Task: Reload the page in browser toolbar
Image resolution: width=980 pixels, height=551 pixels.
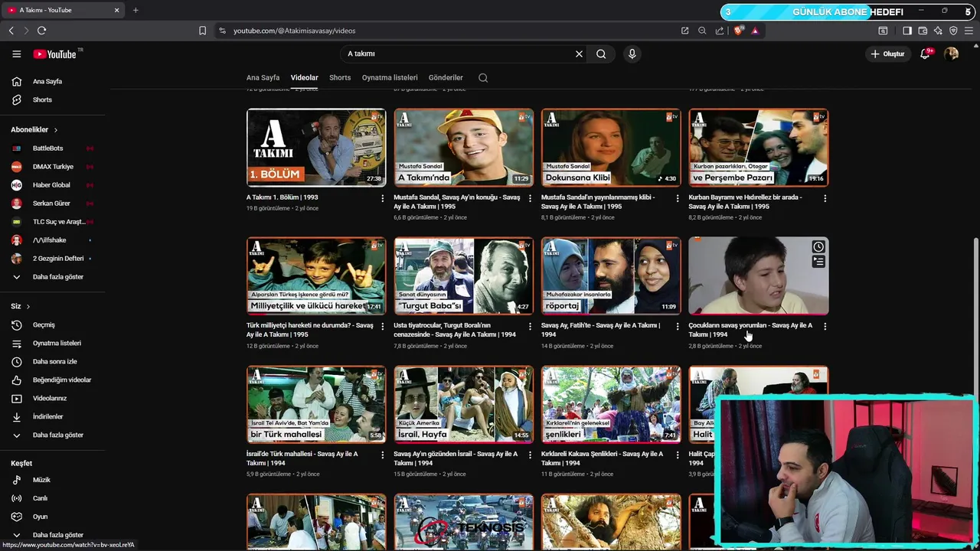Action: click(x=41, y=31)
